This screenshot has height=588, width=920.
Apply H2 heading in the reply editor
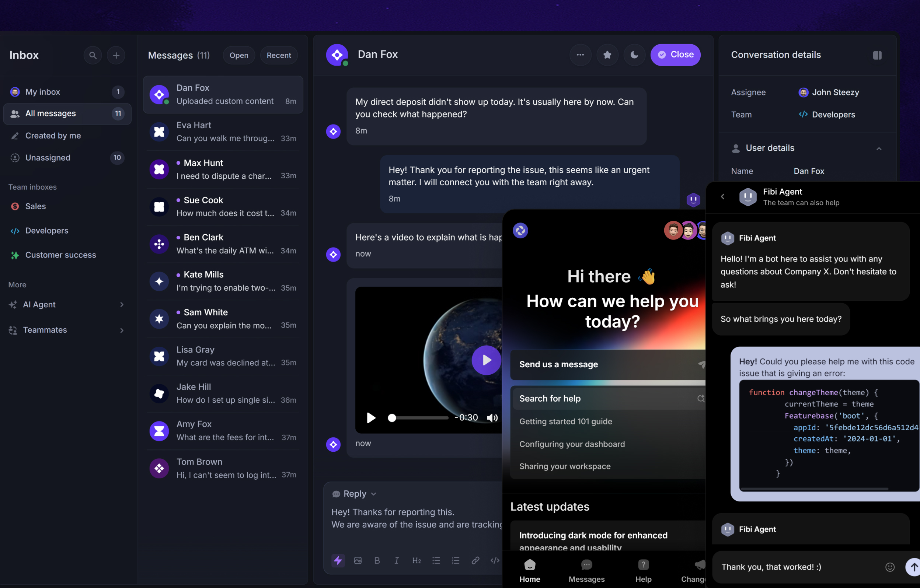417,560
